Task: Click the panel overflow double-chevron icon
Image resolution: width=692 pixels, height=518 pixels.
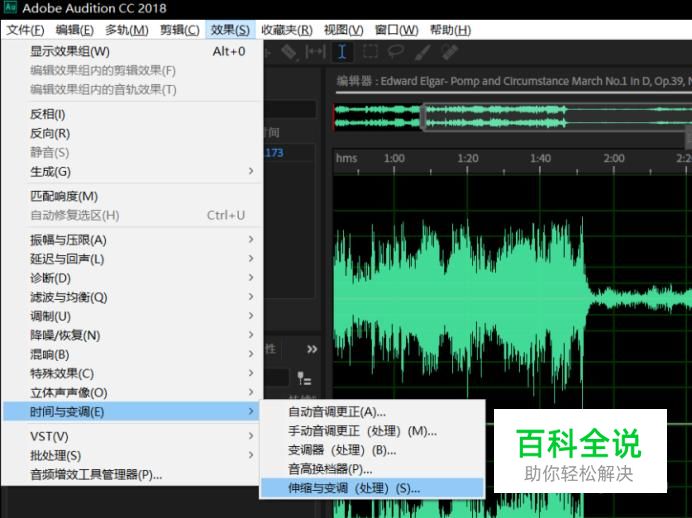Action: (x=312, y=349)
